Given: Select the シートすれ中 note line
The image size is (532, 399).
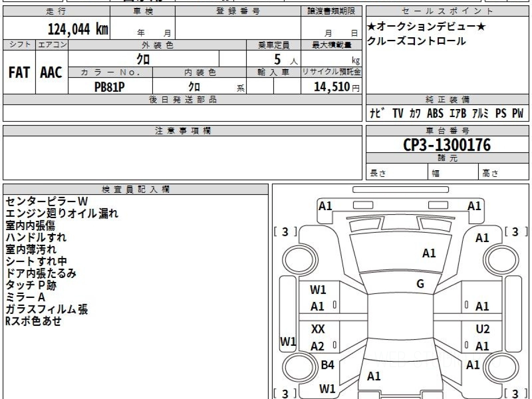Looking at the screenshot, I should 36,262.
